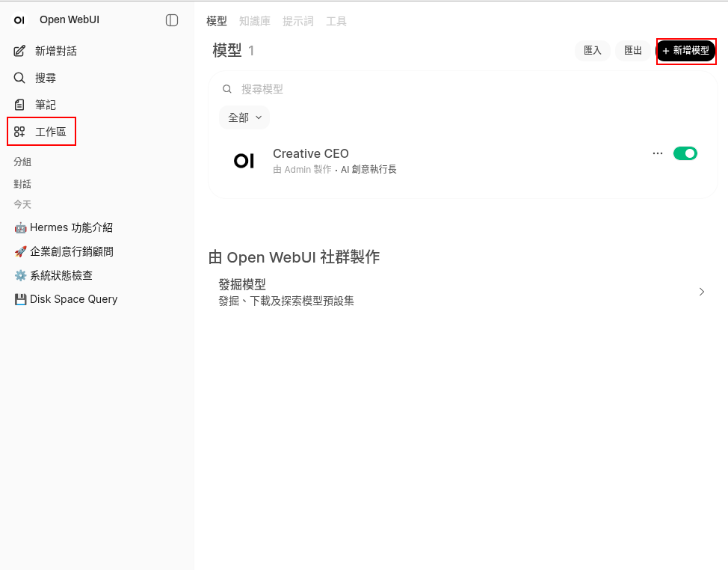Expand the 分組 section

[x=22, y=162]
